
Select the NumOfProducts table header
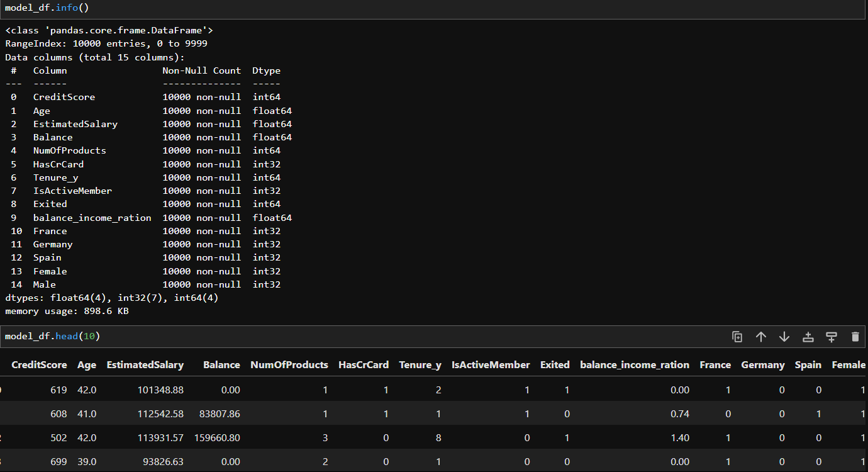(x=289, y=365)
